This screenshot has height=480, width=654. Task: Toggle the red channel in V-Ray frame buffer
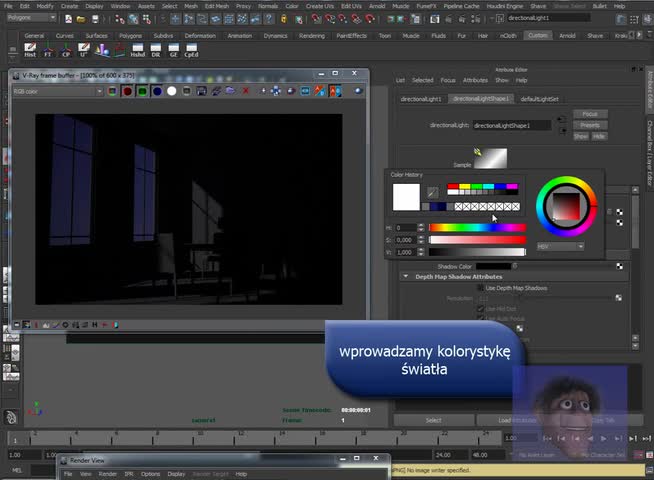click(127, 91)
